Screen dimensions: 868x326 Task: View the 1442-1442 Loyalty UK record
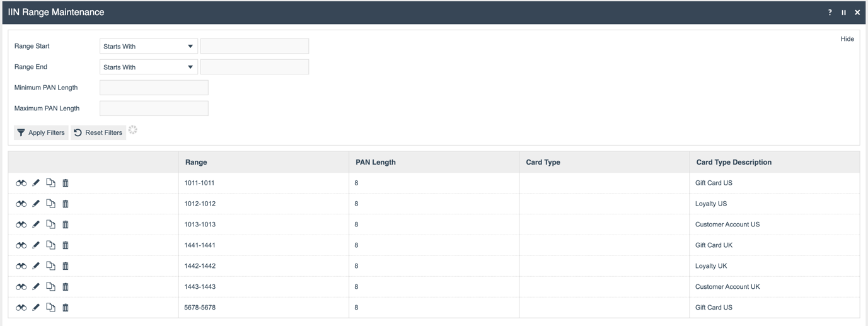click(21, 266)
